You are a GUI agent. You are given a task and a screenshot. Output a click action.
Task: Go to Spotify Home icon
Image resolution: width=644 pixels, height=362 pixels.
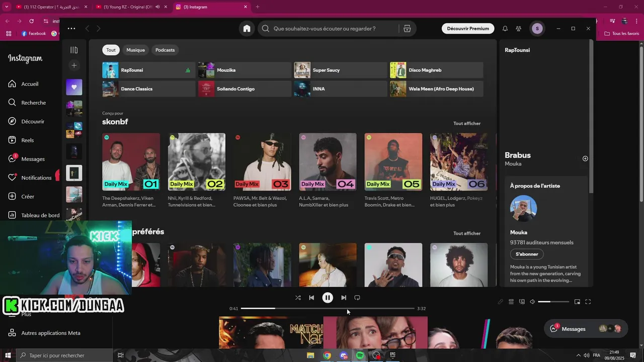(x=247, y=29)
